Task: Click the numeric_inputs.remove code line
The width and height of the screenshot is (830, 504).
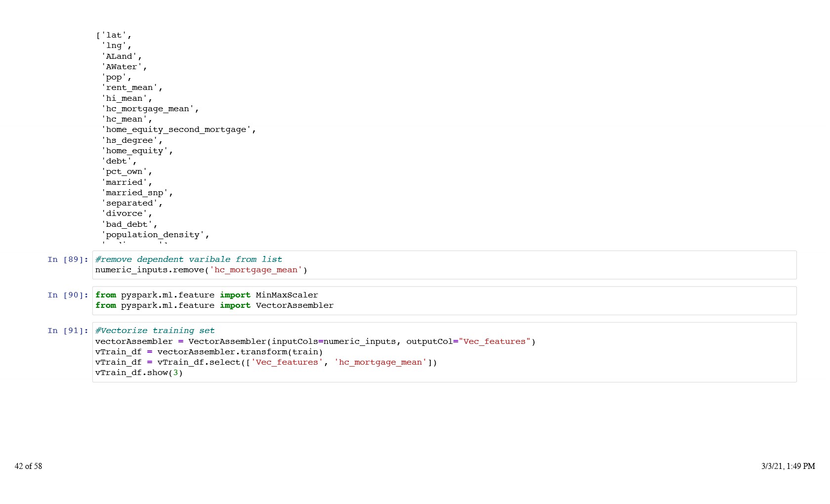Action: coord(201,270)
